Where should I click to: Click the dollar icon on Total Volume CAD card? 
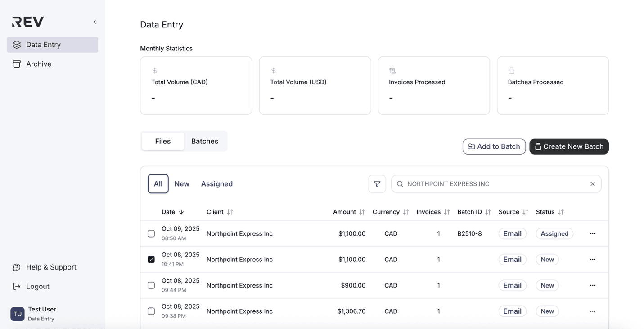click(x=154, y=70)
